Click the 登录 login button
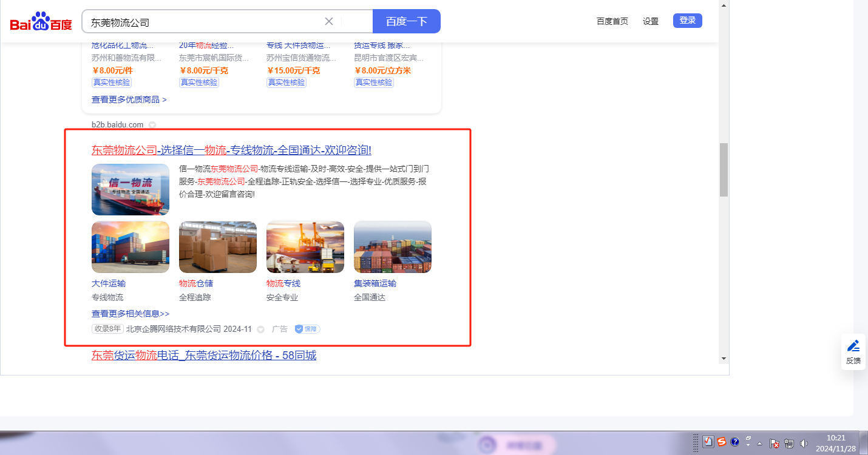The width and height of the screenshot is (868, 455). click(x=687, y=21)
